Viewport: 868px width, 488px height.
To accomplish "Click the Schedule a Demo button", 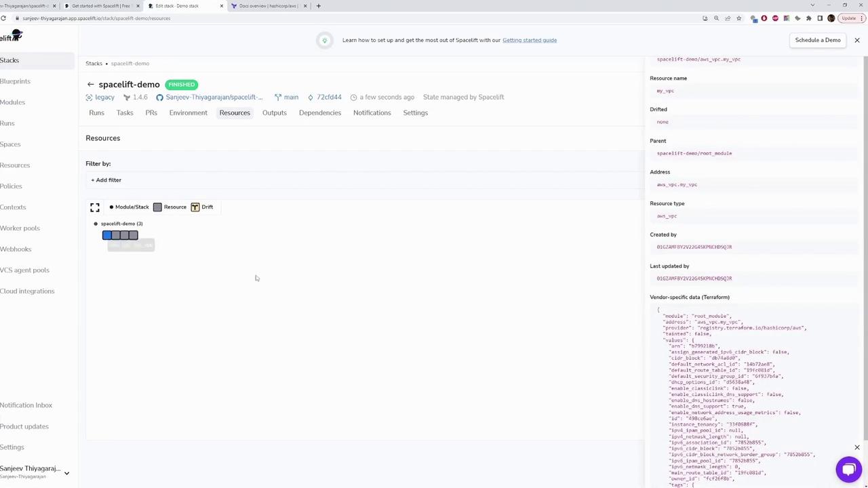I will [x=818, y=40].
